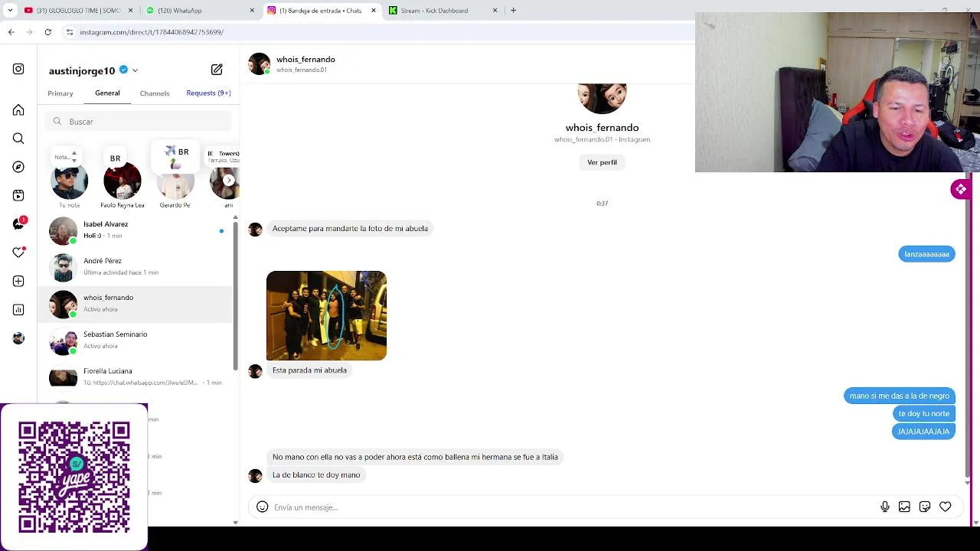Open the Requests (9+) tab

pyautogui.click(x=208, y=93)
